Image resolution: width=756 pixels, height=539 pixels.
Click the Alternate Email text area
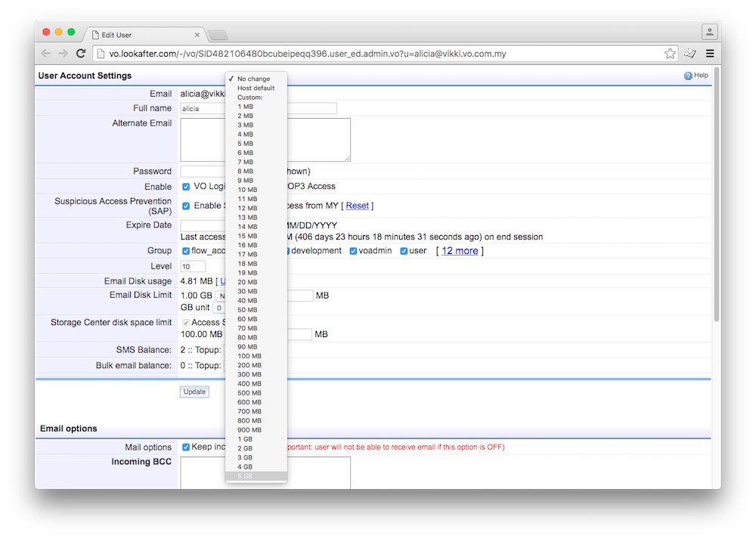pyautogui.click(x=265, y=140)
